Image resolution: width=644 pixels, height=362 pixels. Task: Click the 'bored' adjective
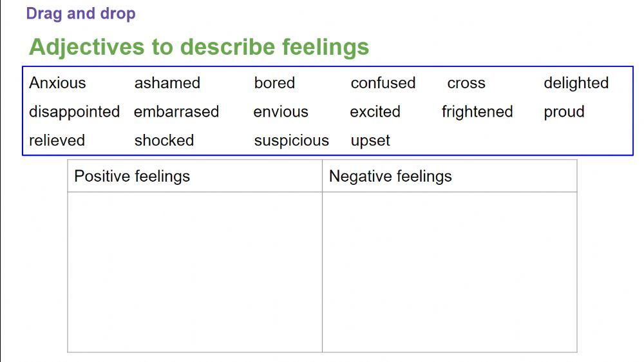coord(274,83)
